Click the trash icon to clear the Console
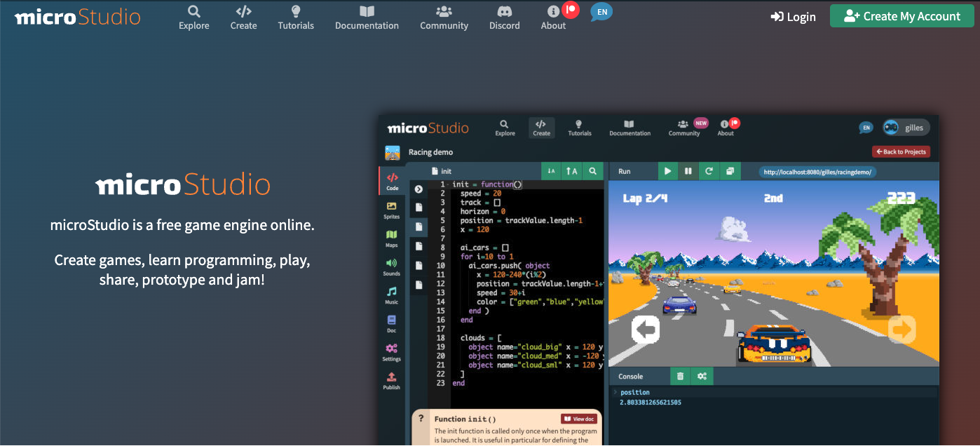Screen dimensions: 980x446 (680, 377)
